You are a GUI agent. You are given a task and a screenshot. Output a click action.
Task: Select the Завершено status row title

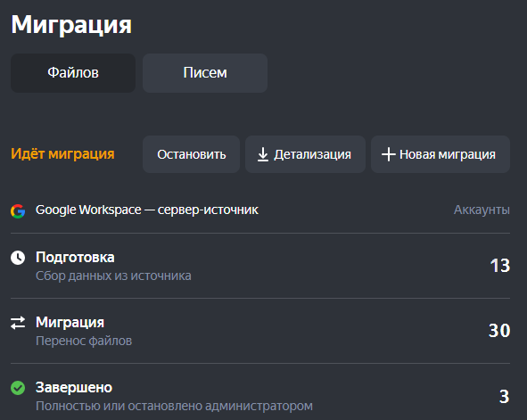click(x=74, y=387)
